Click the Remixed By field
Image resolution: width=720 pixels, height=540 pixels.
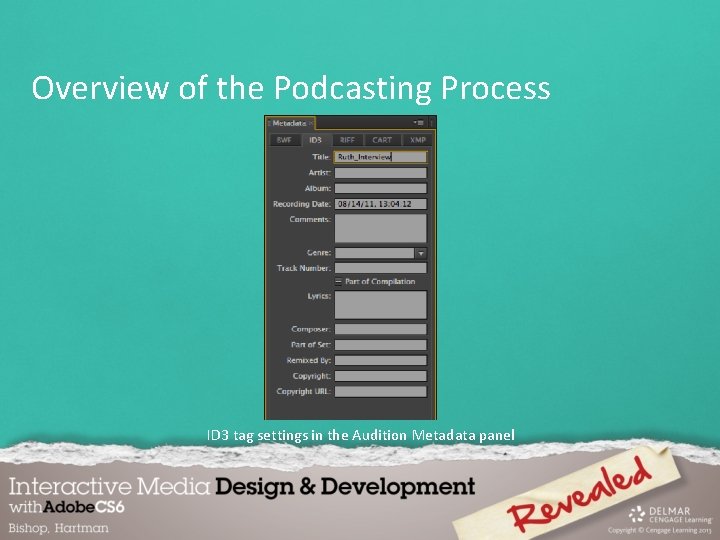380,360
